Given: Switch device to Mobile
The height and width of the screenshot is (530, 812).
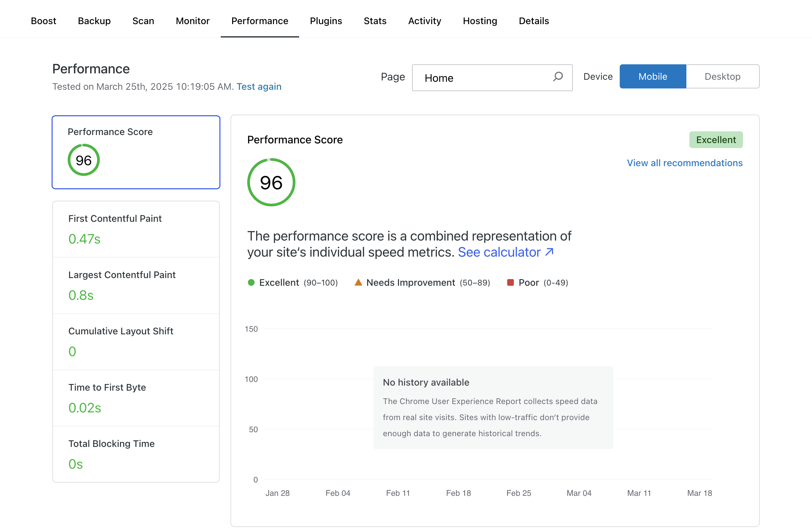Looking at the screenshot, I should tap(652, 76).
